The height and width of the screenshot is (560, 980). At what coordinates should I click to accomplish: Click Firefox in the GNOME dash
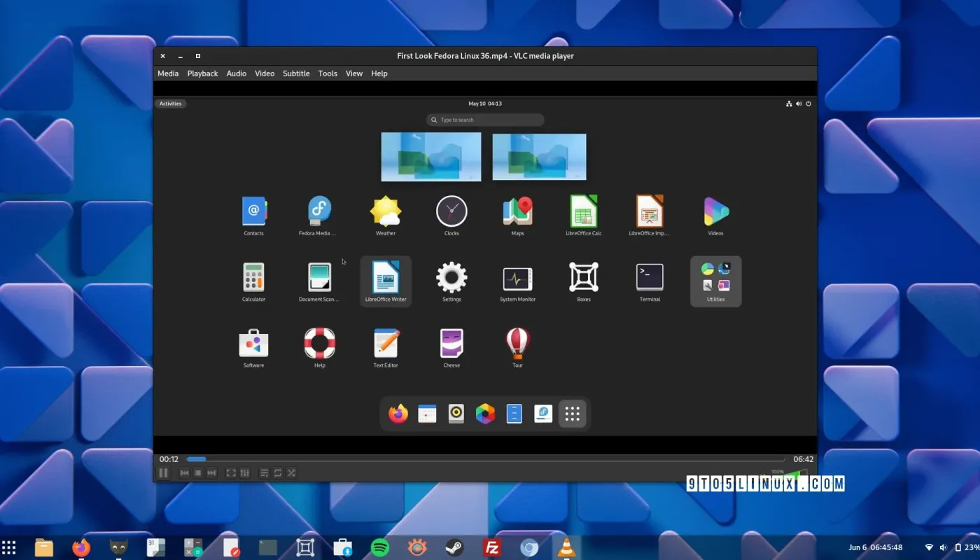[398, 414]
